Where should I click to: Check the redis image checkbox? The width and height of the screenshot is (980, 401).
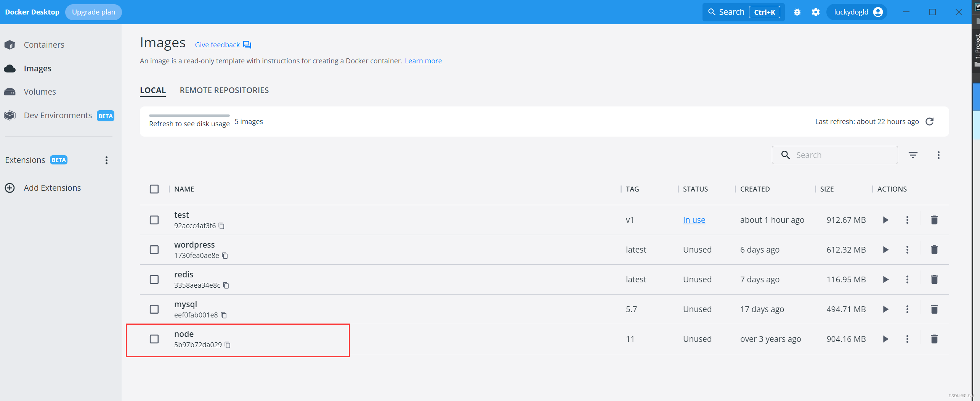154,279
